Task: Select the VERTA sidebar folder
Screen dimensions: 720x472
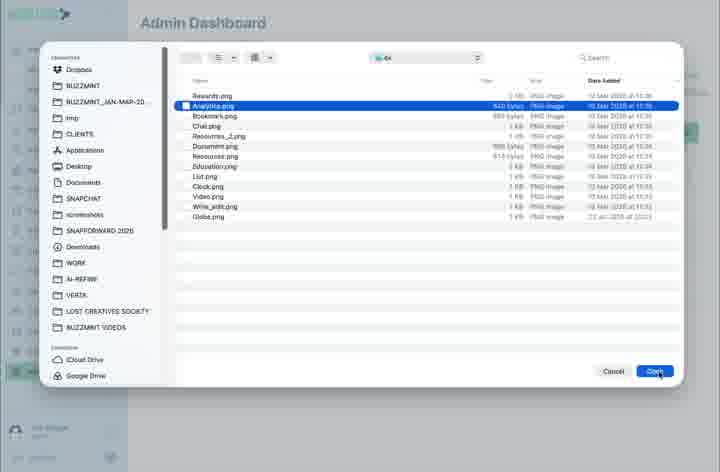Action: click(x=69, y=295)
